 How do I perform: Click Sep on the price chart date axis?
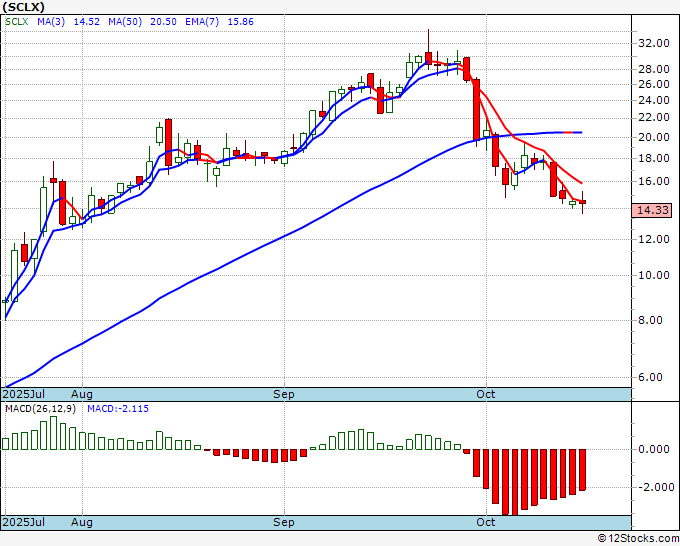click(x=284, y=394)
